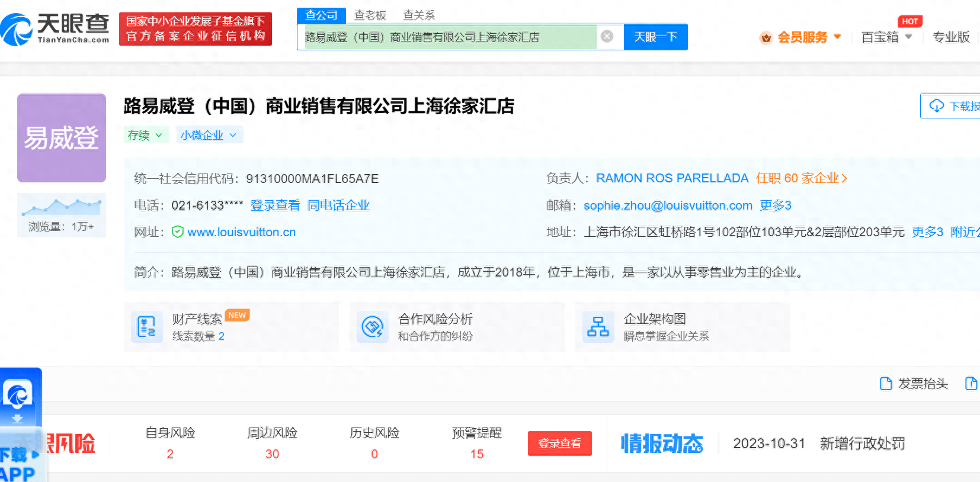980x482 pixels.
Task: Click the 合作风险分析 handshake icon
Action: [x=372, y=326]
